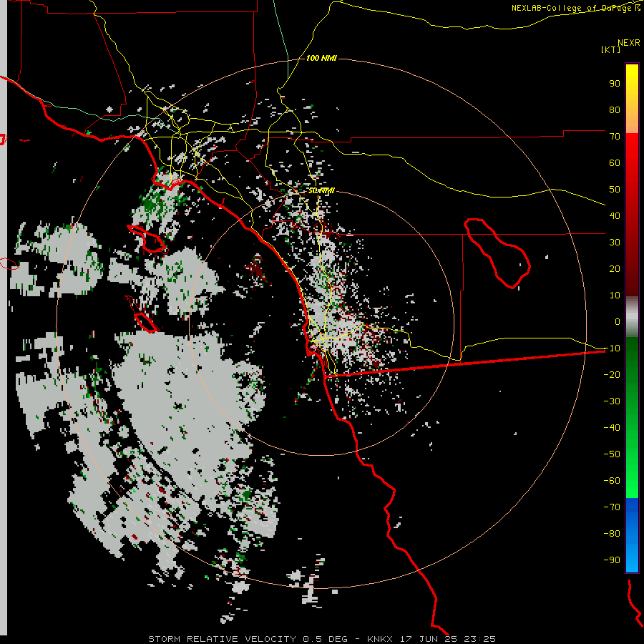Click the -40 knot scale label

coord(612,428)
